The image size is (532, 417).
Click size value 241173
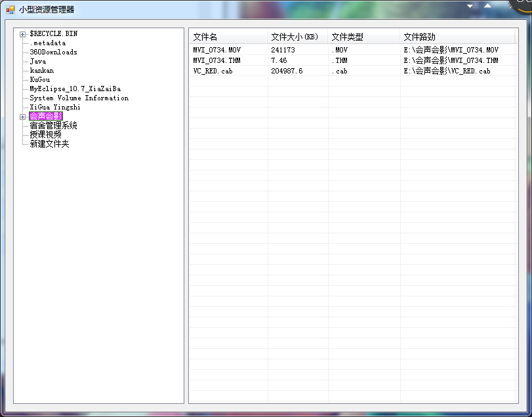[x=283, y=50]
